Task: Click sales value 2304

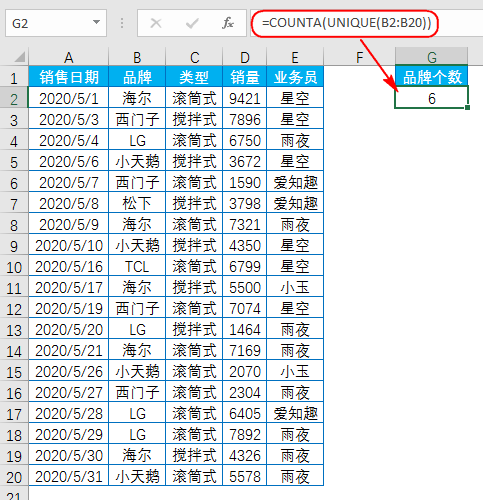Action: 245,391
